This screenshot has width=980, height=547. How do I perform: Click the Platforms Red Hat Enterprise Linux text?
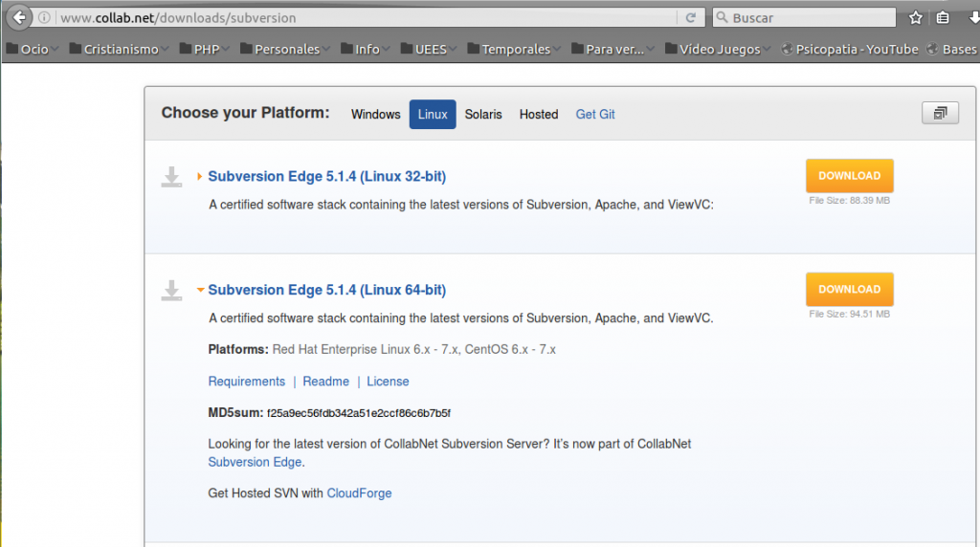(x=382, y=350)
